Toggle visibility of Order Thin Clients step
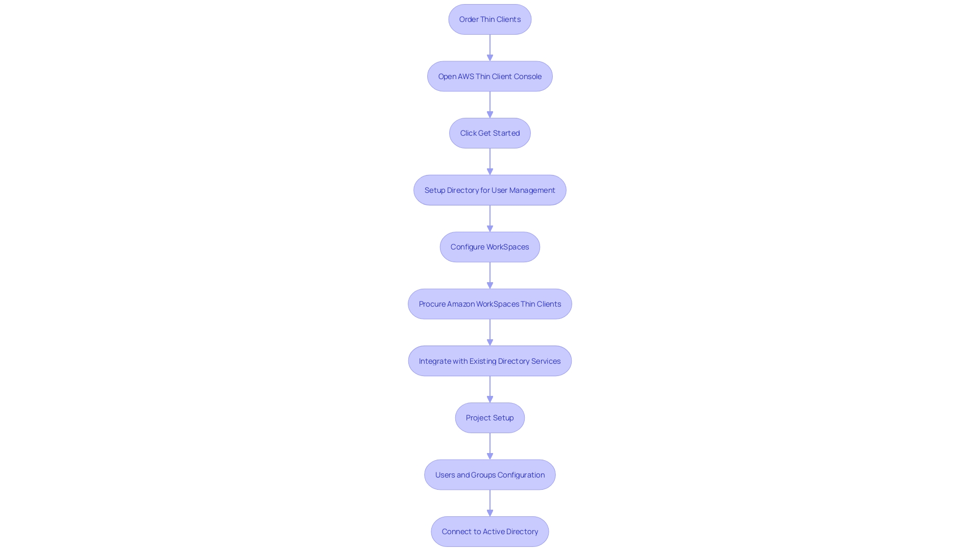This screenshot has height=551, width=980. (490, 19)
